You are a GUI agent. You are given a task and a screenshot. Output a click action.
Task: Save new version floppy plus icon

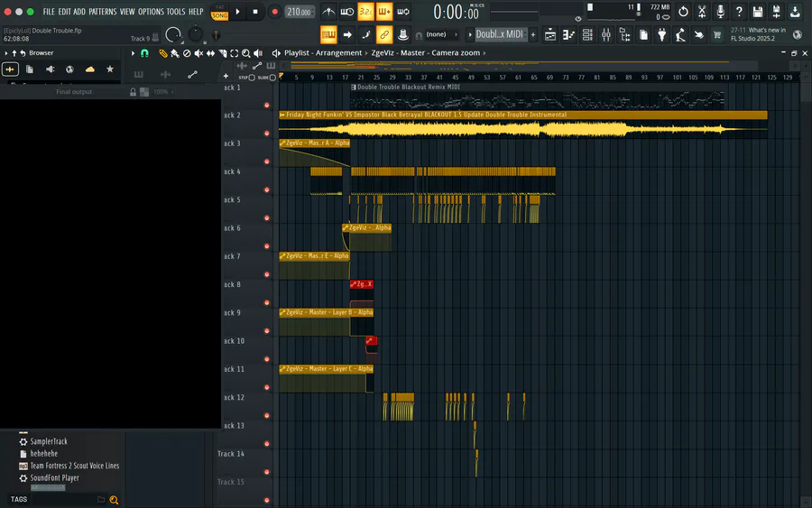point(776,12)
